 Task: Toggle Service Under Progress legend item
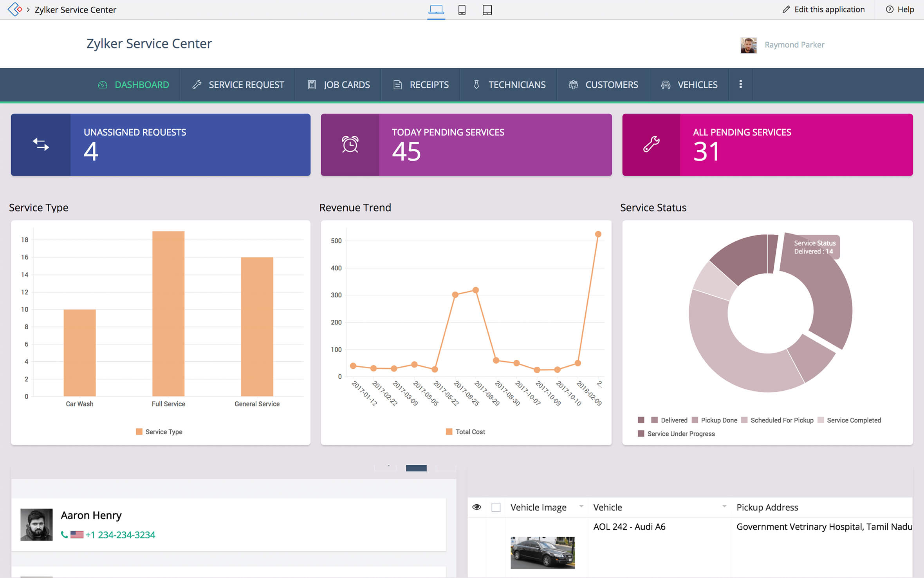[680, 434]
